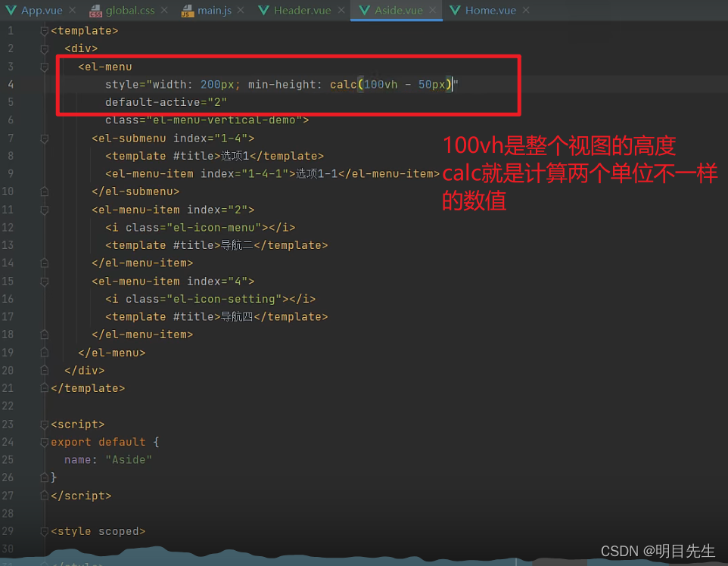Click the fold end marker at line 27
Image resolution: width=728 pixels, height=566 pixels.
click(45, 496)
